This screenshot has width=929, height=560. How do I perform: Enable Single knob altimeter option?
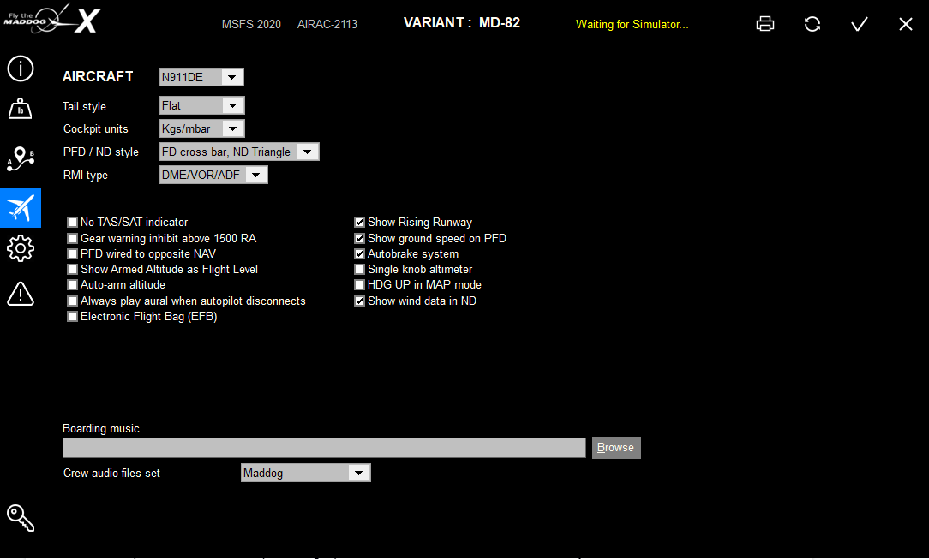[359, 270]
